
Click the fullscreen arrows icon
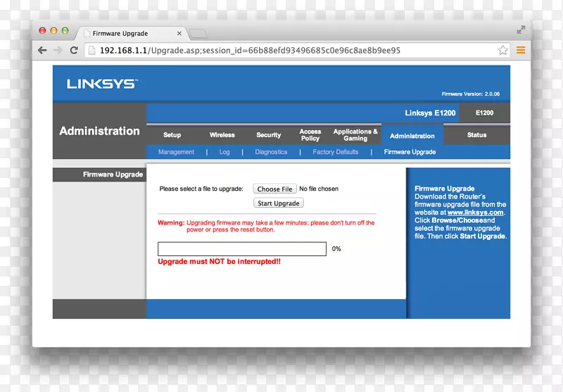tap(521, 30)
